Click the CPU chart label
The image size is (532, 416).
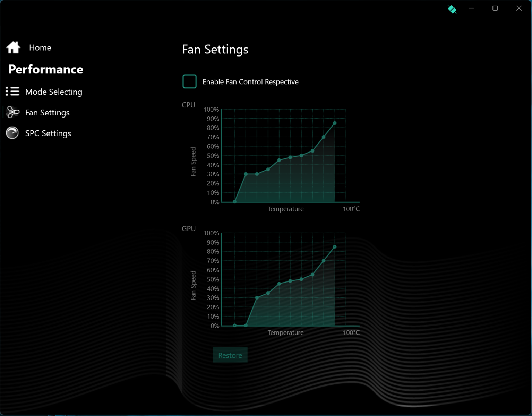[x=189, y=105]
